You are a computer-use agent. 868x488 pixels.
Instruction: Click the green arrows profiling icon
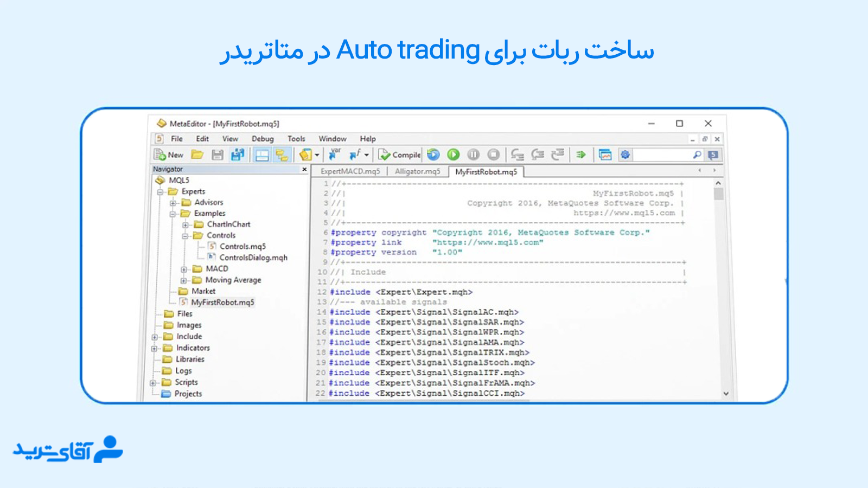[x=581, y=155]
